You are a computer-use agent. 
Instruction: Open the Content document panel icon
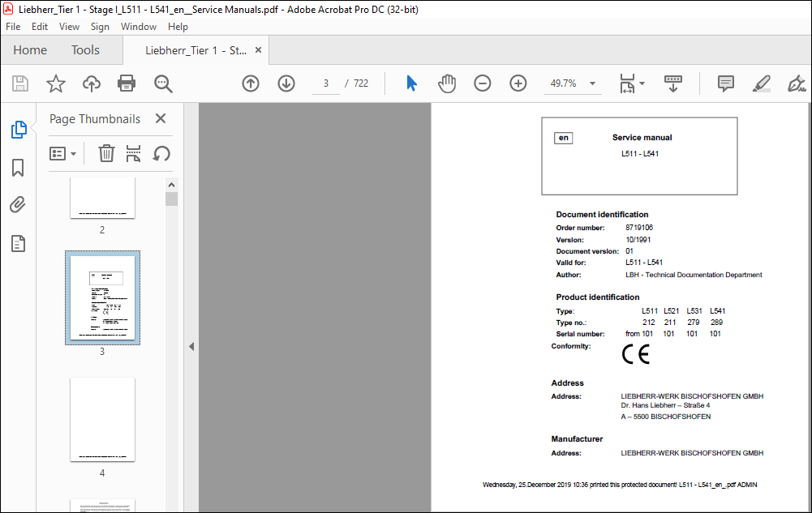pyautogui.click(x=18, y=243)
